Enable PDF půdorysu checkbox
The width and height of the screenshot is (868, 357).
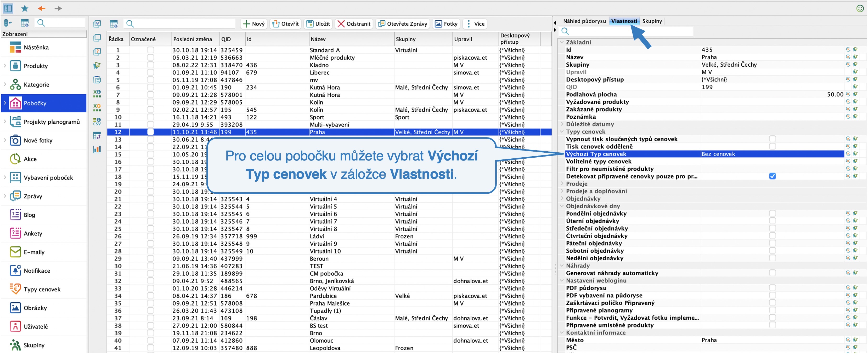[x=772, y=288]
